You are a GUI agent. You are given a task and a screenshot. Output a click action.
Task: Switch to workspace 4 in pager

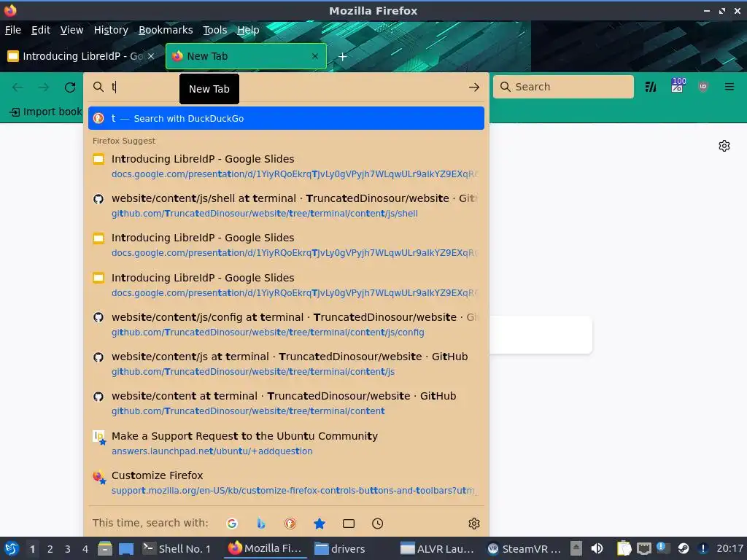pyautogui.click(x=85, y=549)
